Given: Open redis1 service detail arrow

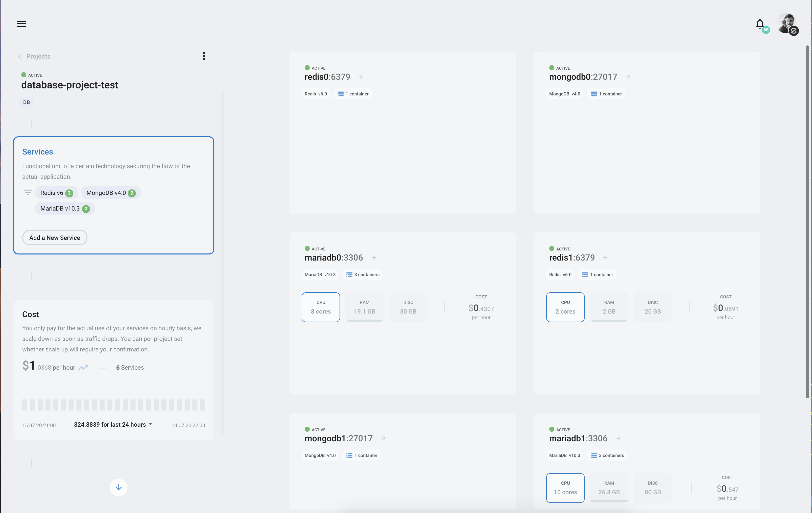Looking at the screenshot, I should pos(605,258).
